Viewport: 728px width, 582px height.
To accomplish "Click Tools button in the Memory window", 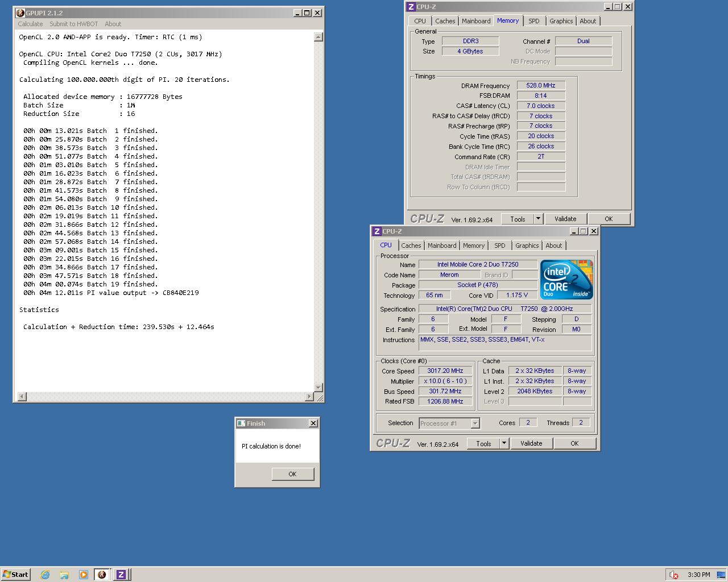I will tap(518, 219).
